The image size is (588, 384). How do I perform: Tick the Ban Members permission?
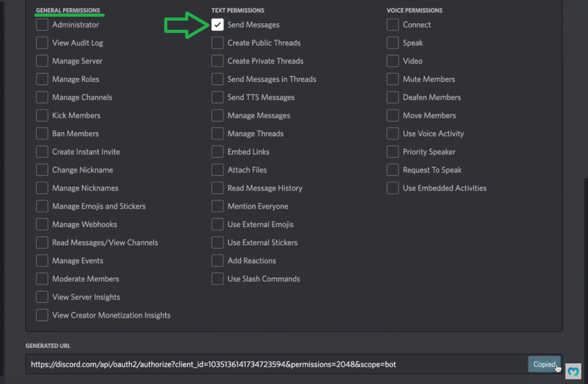click(x=42, y=134)
